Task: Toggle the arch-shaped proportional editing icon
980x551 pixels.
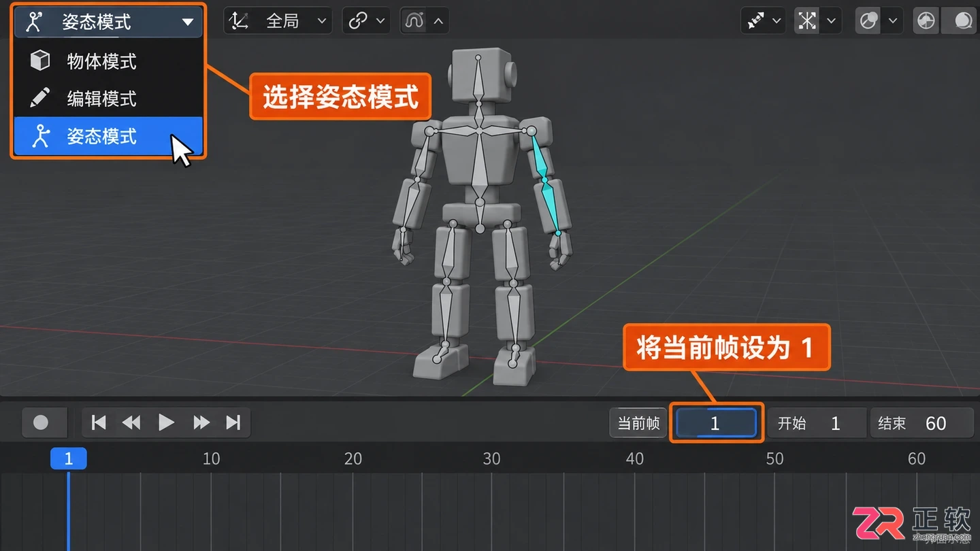Action: point(414,21)
